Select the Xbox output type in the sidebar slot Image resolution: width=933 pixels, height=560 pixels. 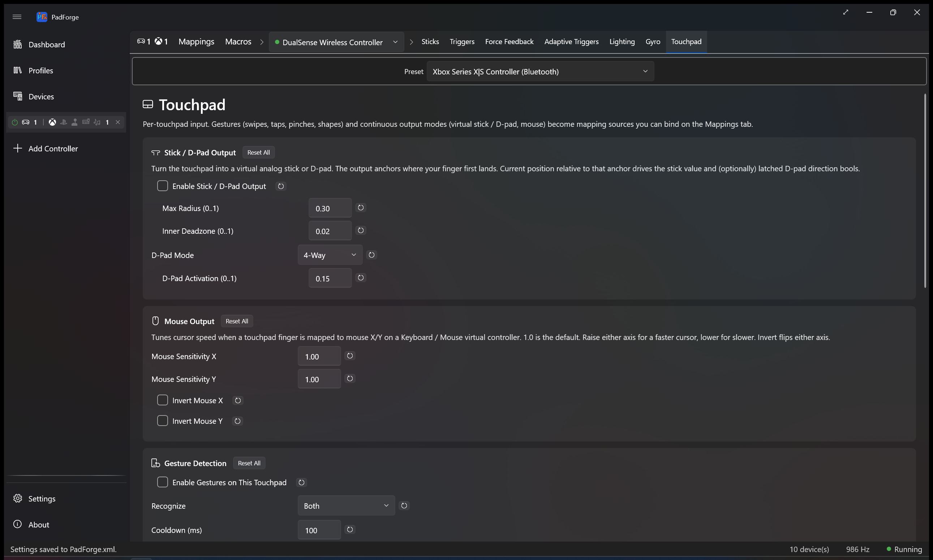click(52, 122)
